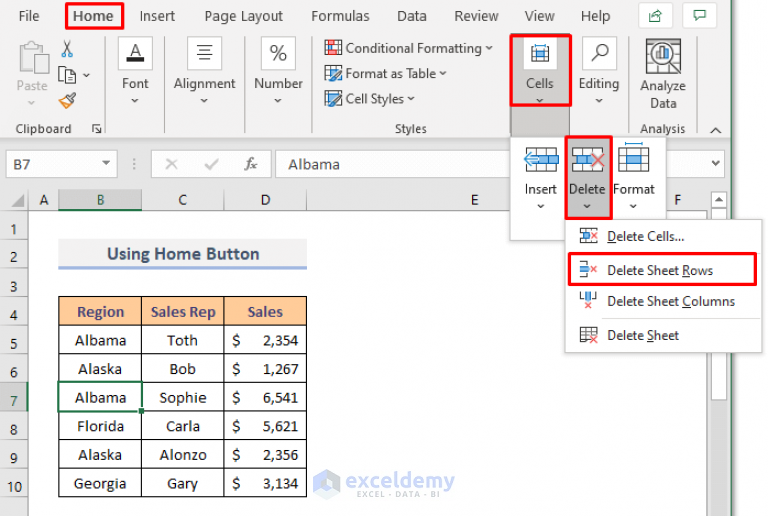
Task: Click the Analyze Data icon
Action: tap(663, 57)
